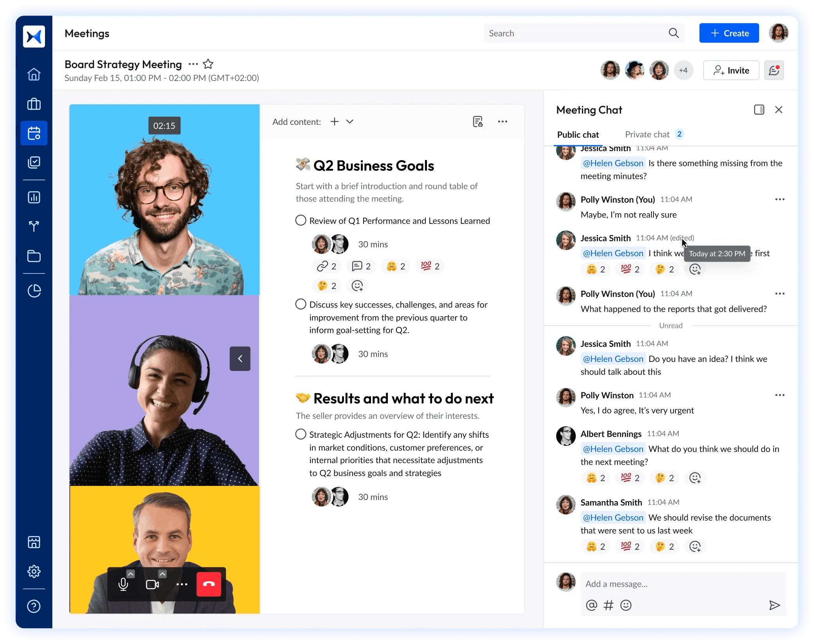Insert a hashtag in the message composer
The width and height of the screenshot is (814, 644).
[609, 605]
